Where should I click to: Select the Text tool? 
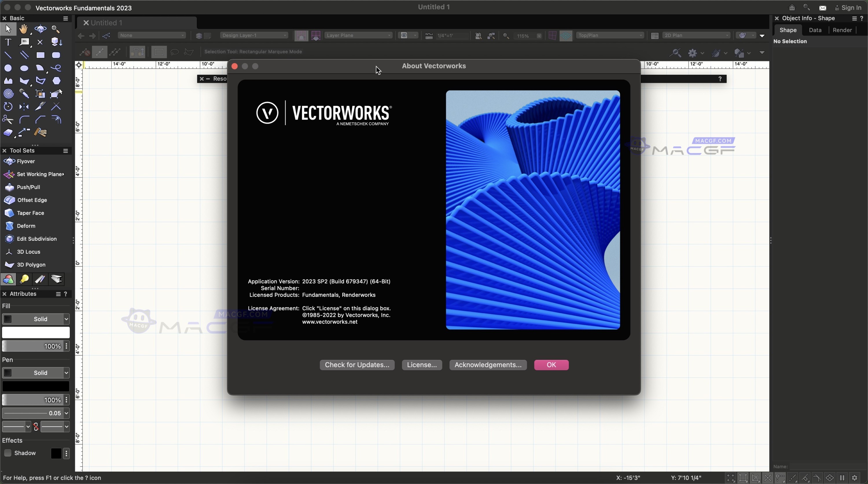(x=8, y=43)
